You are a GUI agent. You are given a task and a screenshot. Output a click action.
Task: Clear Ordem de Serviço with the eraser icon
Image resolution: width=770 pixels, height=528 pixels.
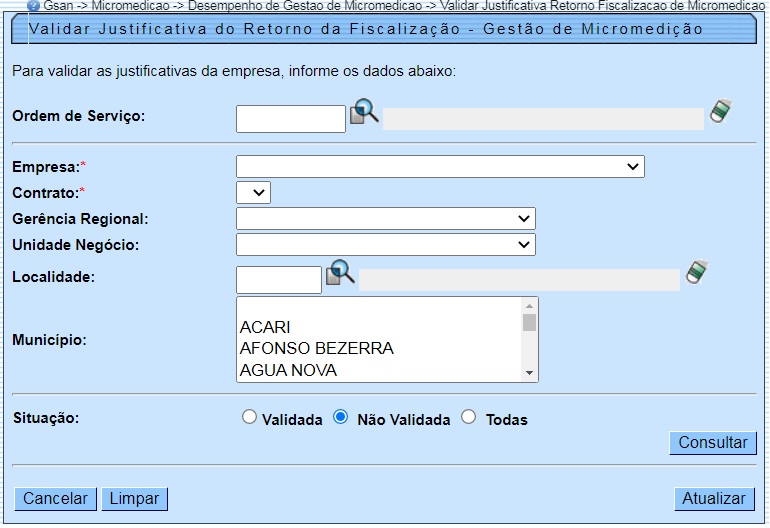(x=720, y=111)
